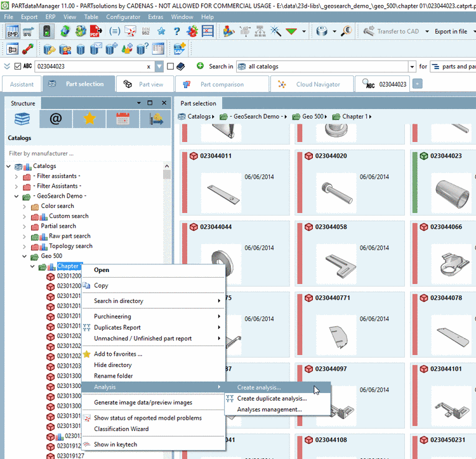Click the database with question mark icon
The height and width of the screenshot is (459, 476).
click(142, 49)
